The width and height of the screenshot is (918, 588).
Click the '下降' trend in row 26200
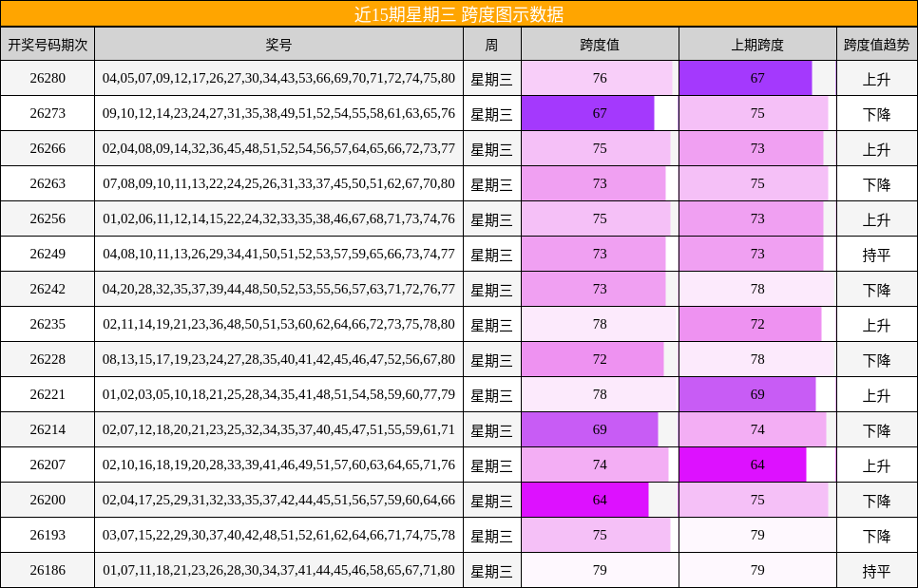pos(876,501)
